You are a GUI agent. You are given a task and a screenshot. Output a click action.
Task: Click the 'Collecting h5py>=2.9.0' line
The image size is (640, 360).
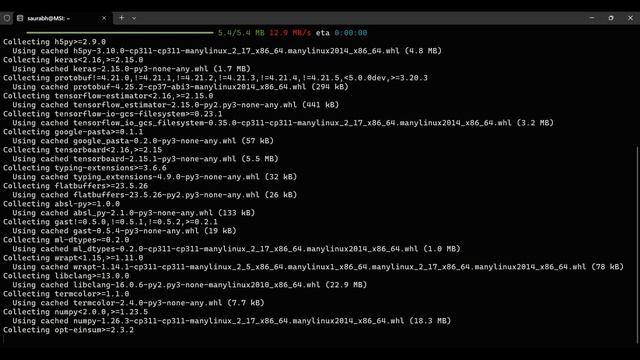pyautogui.click(x=54, y=42)
